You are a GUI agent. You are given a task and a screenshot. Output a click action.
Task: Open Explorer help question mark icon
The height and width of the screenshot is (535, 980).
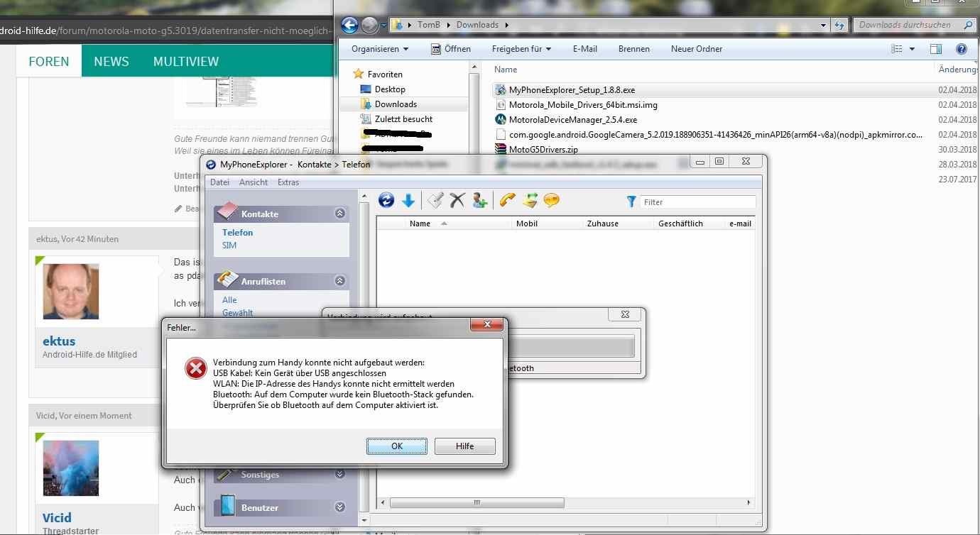point(962,49)
